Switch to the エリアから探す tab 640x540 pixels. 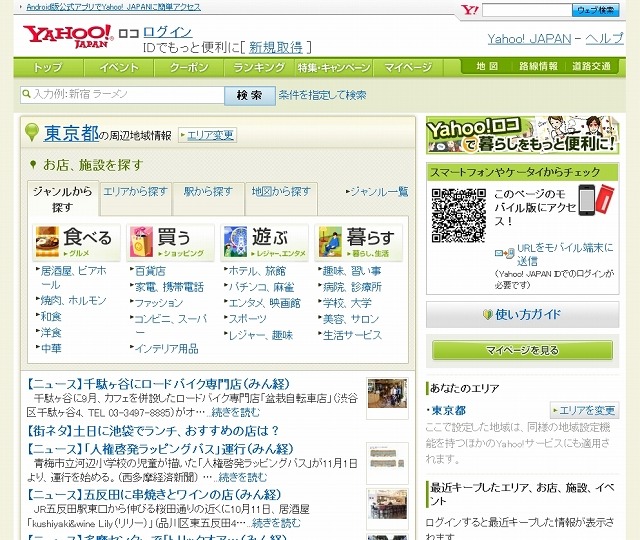136,198
